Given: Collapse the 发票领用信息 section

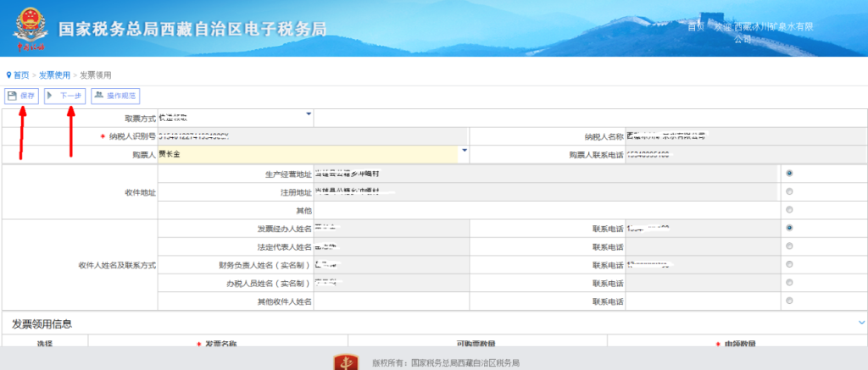Looking at the screenshot, I should click(x=861, y=323).
